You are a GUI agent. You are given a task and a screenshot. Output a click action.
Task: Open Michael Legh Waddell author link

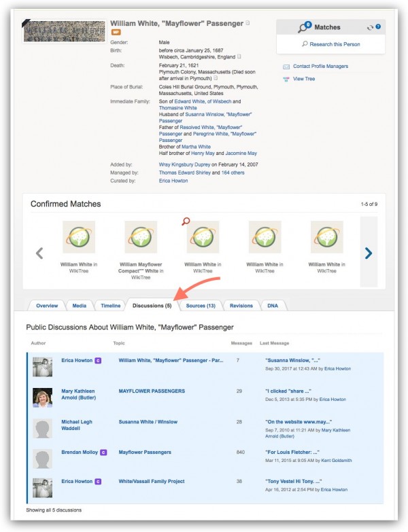(x=77, y=425)
